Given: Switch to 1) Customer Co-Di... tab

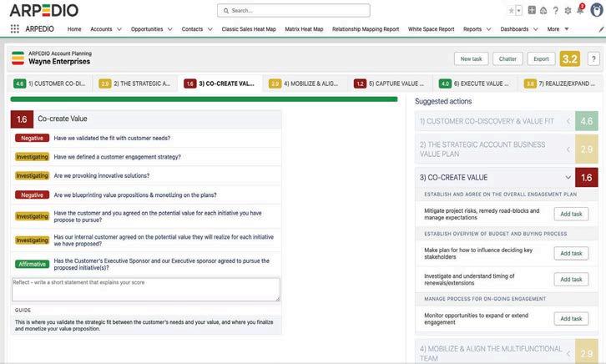Looking at the screenshot, I should click(x=49, y=83).
